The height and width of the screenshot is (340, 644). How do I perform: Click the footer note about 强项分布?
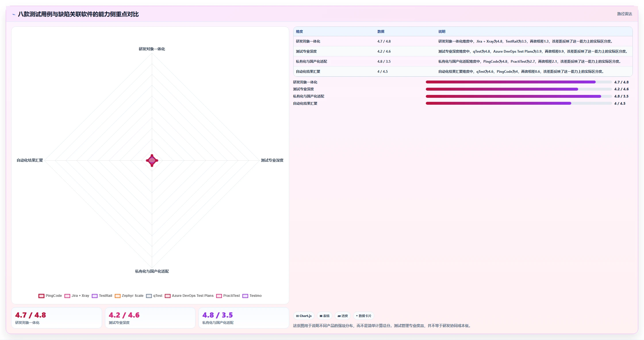[382, 326]
